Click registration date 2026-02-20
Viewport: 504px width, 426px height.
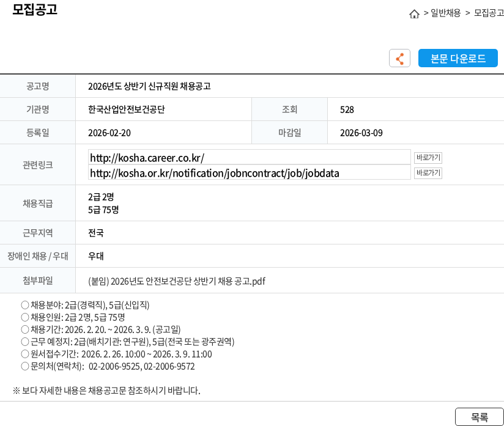pos(109,133)
